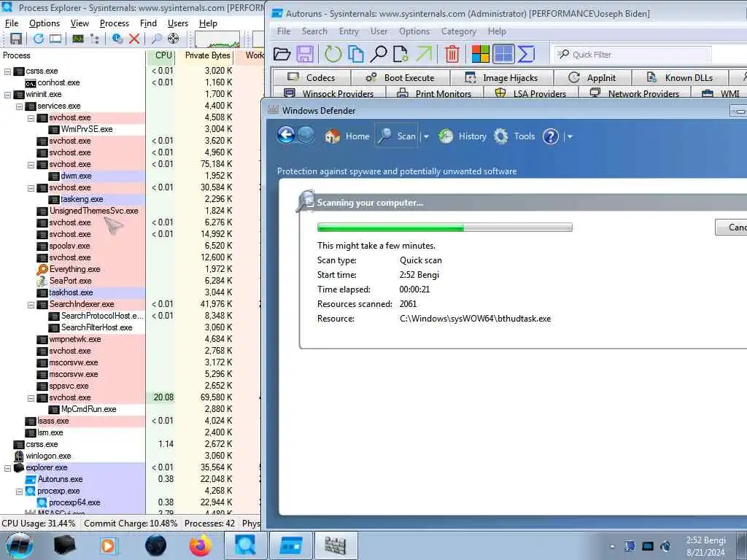Screen dimensions: 747x560
Task: Select the lsass.exe process row
Action: pos(53,421)
